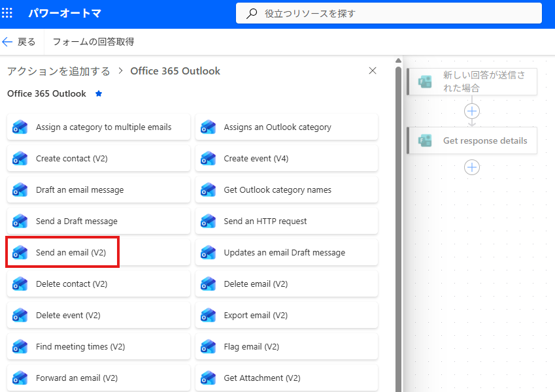Click Outlook icon beside Send an HTTP request
The width and height of the screenshot is (555, 392).
coord(208,221)
